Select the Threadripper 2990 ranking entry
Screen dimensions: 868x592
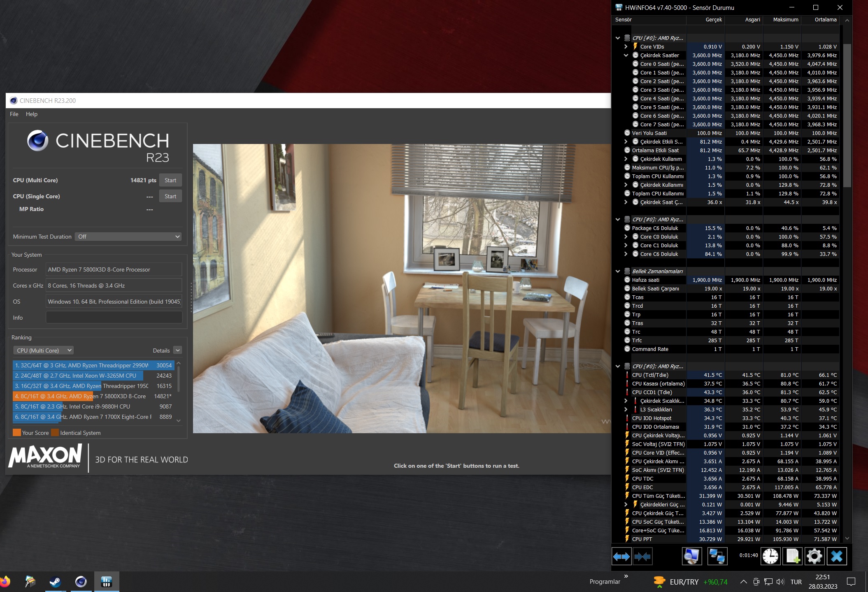point(93,365)
